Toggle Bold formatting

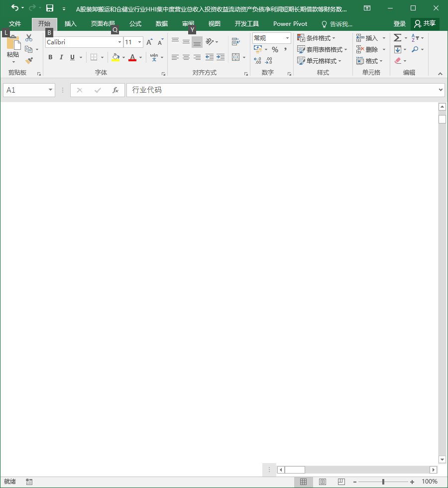pyautogui.click(x=50, y=57)
